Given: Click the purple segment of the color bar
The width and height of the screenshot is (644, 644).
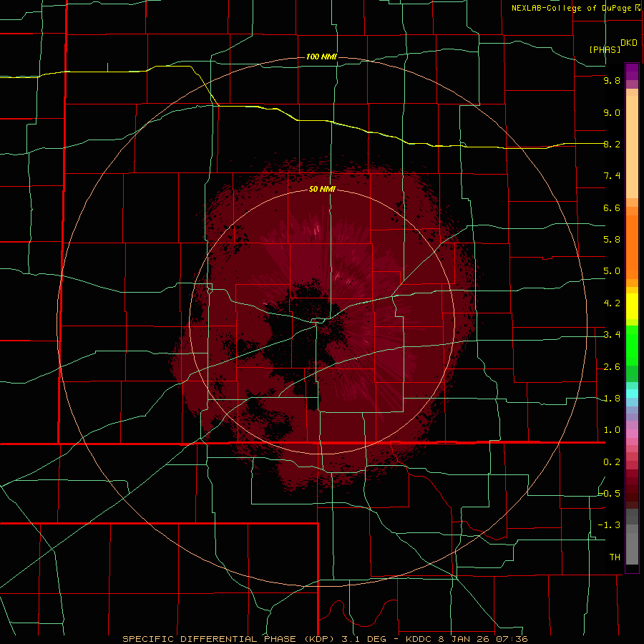Looking at the screenshot, I should (x=632, y=72).
